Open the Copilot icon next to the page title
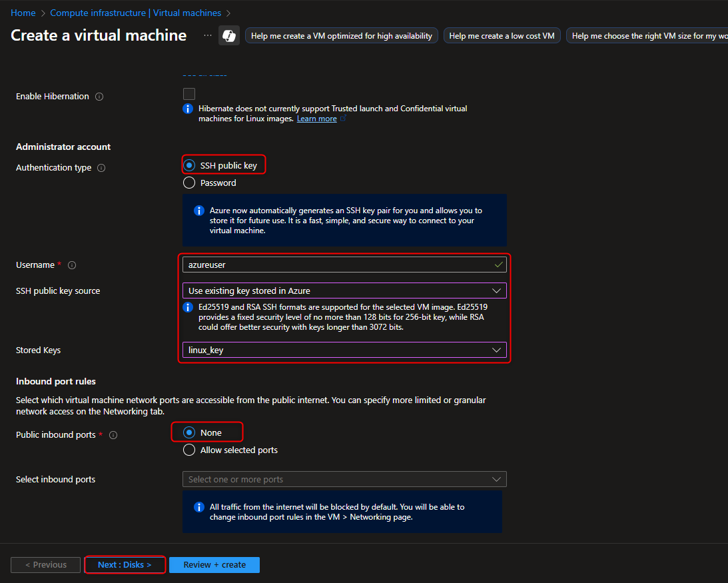This screenshot has width=728, height=583. pyautogui.click(x=228, y=34)
